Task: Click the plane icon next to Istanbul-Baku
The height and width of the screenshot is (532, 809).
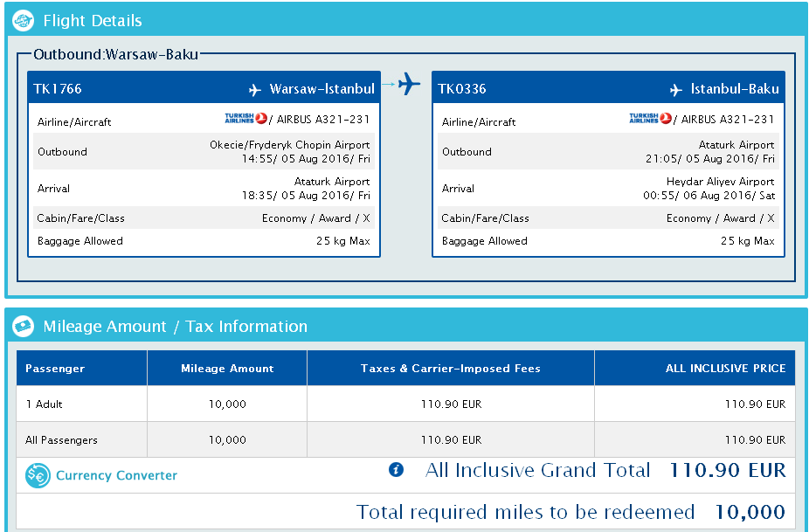Action: coord(676,90)
